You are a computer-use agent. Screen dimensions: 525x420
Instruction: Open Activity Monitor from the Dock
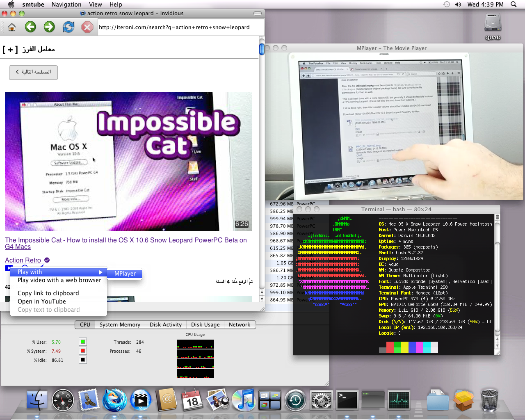pyautogui.click(x=399, y=400)
